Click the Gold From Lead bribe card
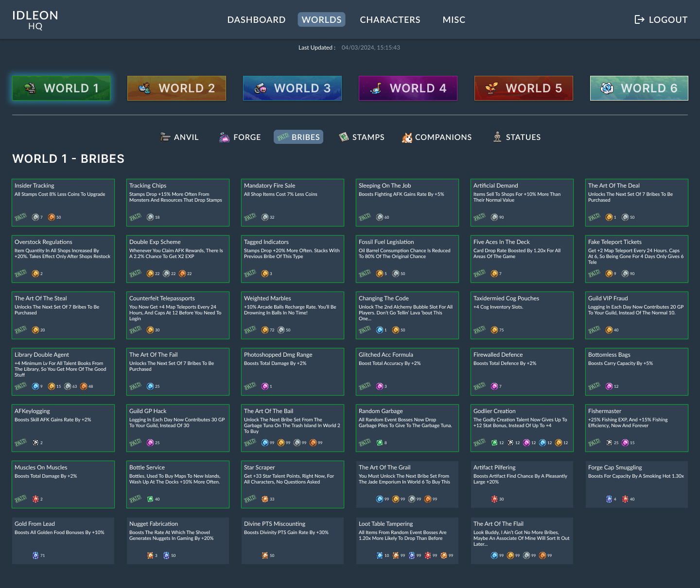Viewport: 700px width, 588px height. coord(63,540)
